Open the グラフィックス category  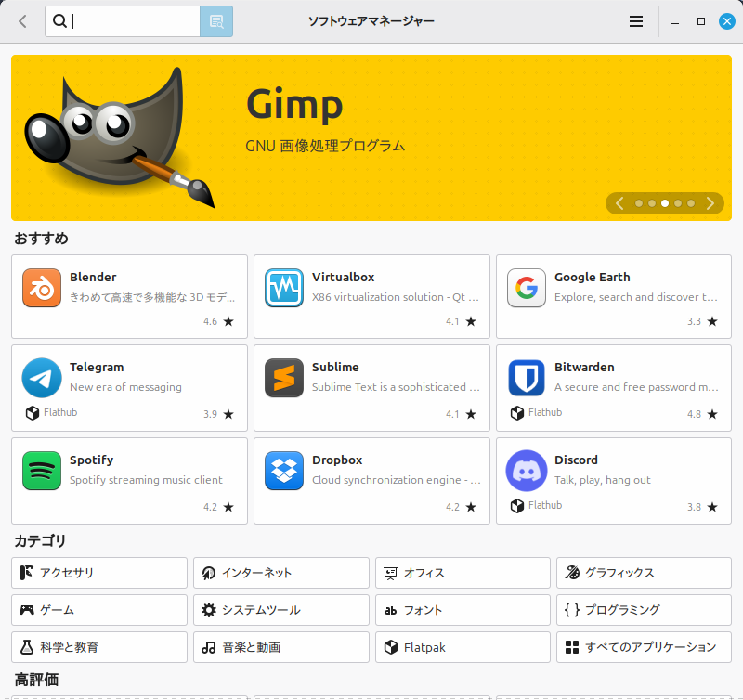[x=643, y=573]
